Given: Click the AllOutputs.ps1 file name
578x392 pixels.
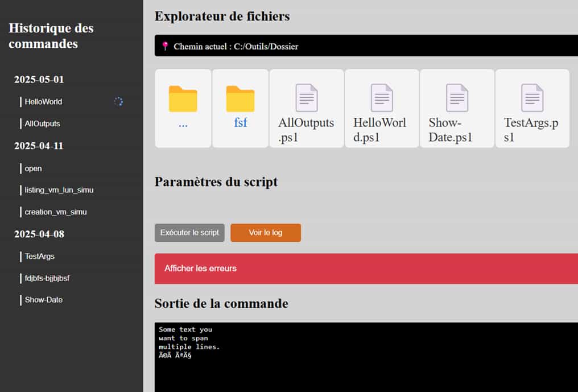Looking at the screenshot, I should (306, 130).
